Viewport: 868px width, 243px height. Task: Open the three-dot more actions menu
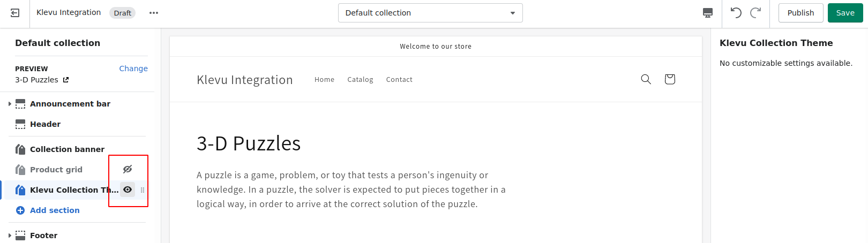(x=154, y=13)
